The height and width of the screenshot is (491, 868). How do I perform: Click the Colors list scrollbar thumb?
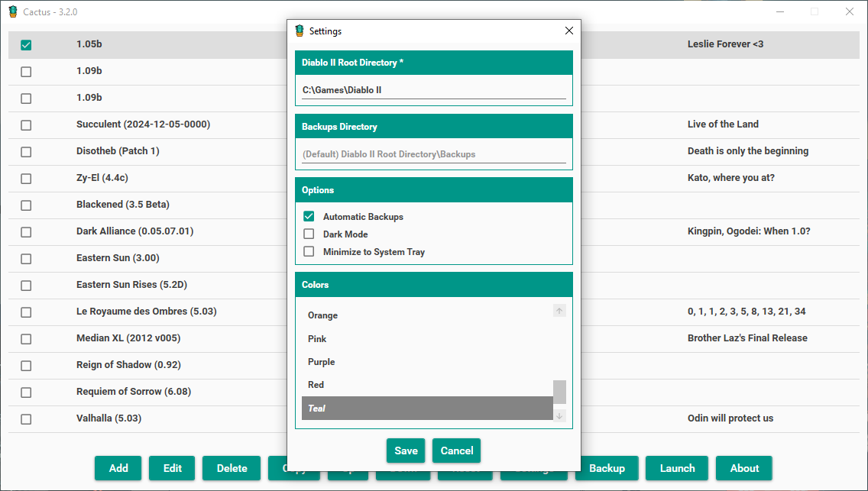(559, 392)
